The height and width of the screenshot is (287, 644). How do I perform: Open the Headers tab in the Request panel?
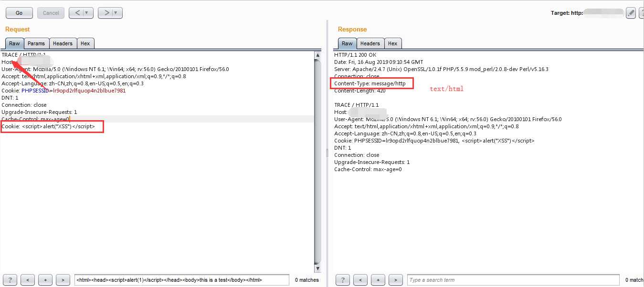(63, 43)
